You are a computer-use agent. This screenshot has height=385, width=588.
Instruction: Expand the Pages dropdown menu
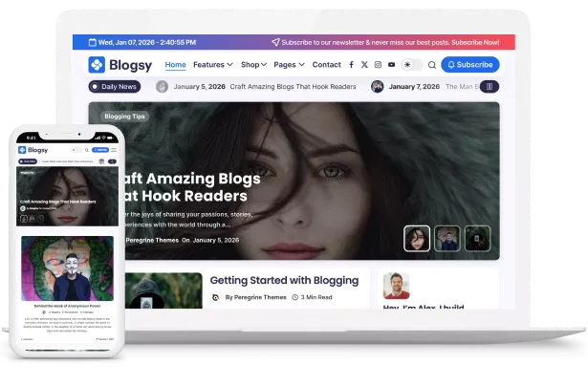point(289,65)
